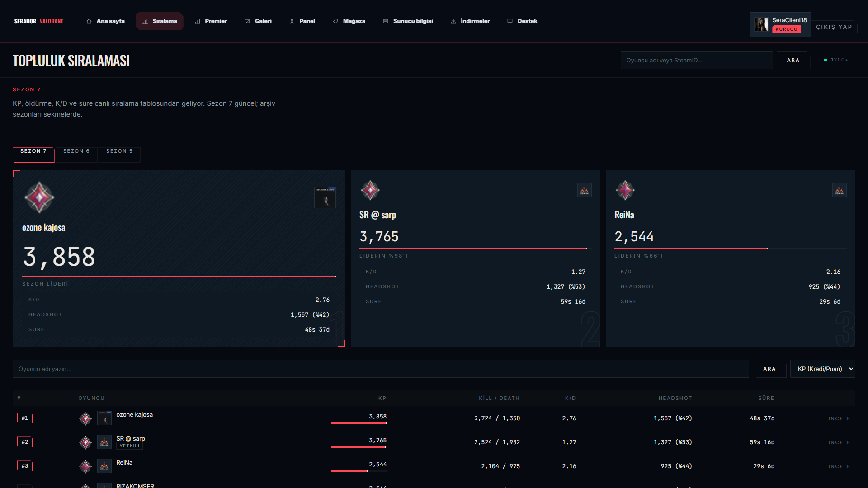Image resolution: width=868 pixels, height=488 pixels.
Task: Go to the Premier page
Action: [211, 21]
